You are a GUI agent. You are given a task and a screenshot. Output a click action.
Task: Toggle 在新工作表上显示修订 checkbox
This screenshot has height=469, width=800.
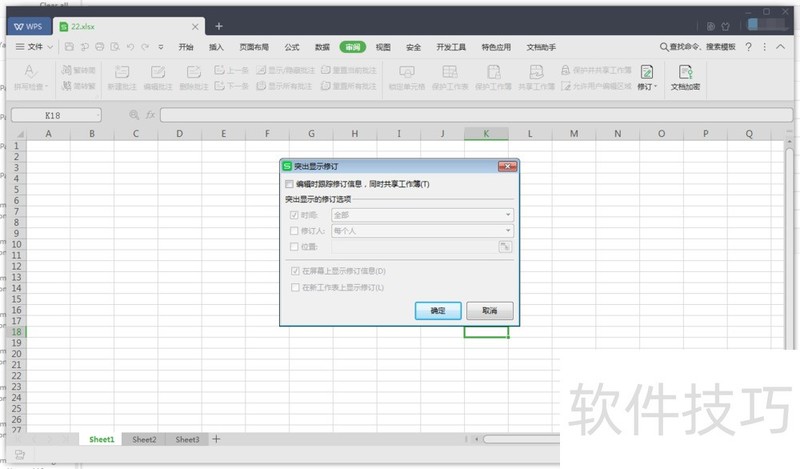295,287
